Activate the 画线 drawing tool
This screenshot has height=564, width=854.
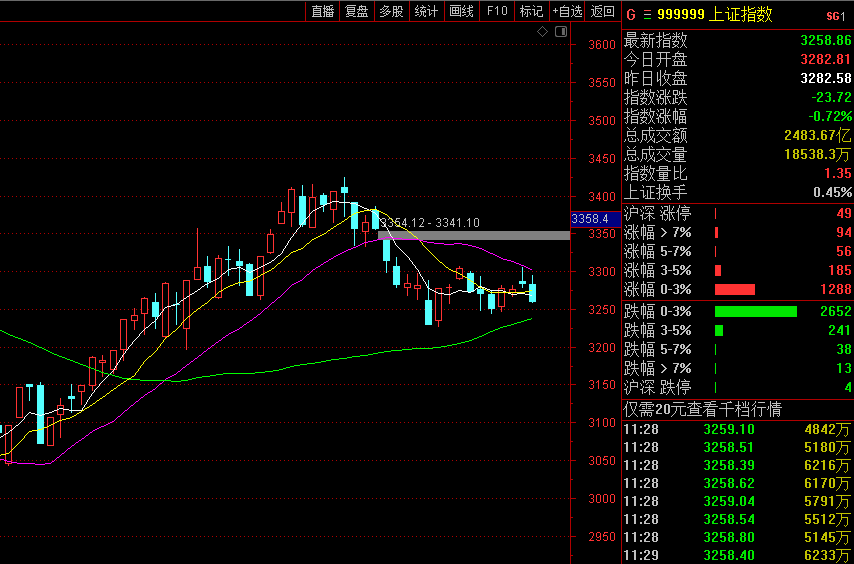[x=461, y=11]
